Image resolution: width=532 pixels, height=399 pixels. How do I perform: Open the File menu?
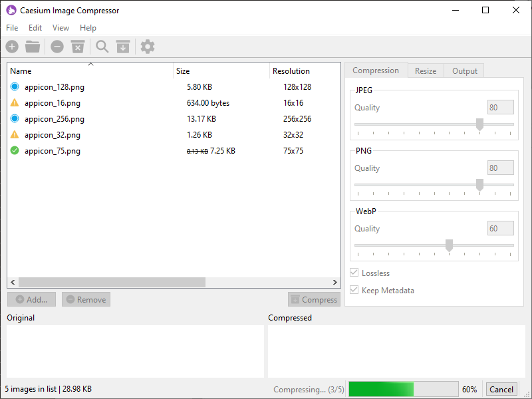(12, 28)
